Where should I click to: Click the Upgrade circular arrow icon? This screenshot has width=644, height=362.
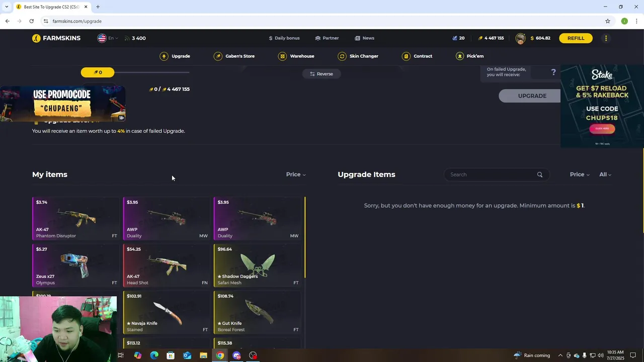click(x=164, y=56)
